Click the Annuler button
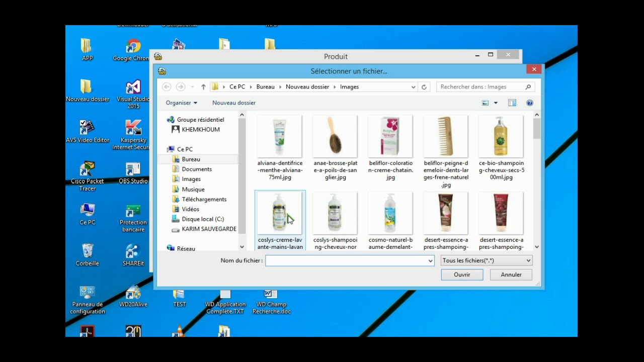 tap(511, 275)
